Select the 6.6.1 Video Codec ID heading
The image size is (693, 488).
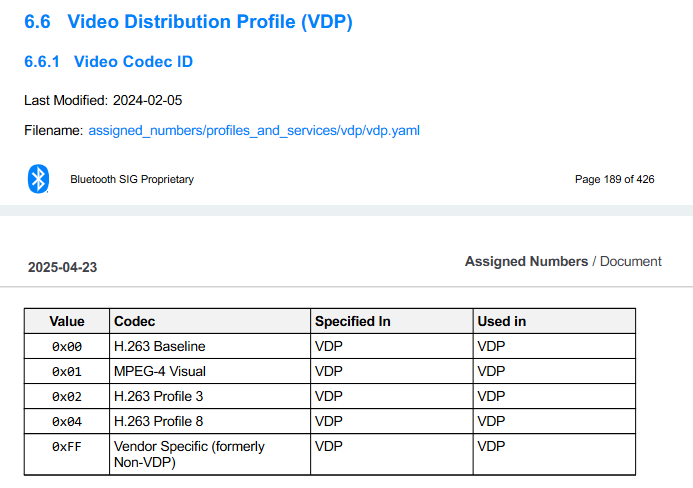(x=108, y=61)
